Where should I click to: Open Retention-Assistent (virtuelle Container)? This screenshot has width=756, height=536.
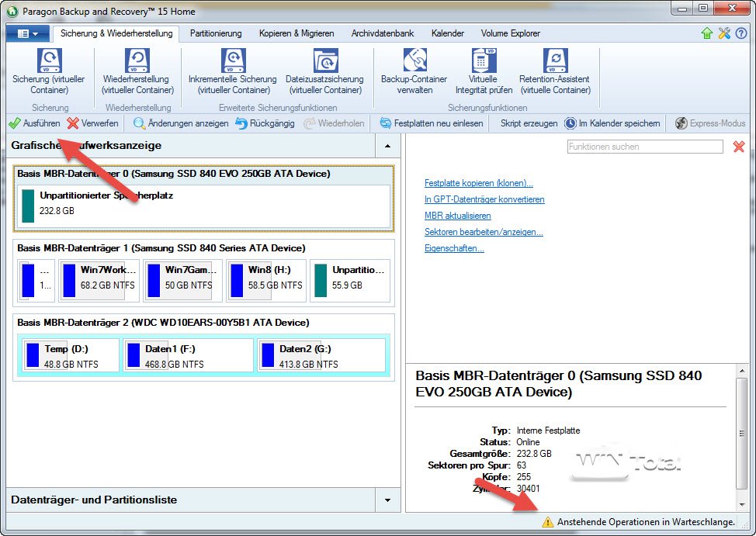[555, 72]
